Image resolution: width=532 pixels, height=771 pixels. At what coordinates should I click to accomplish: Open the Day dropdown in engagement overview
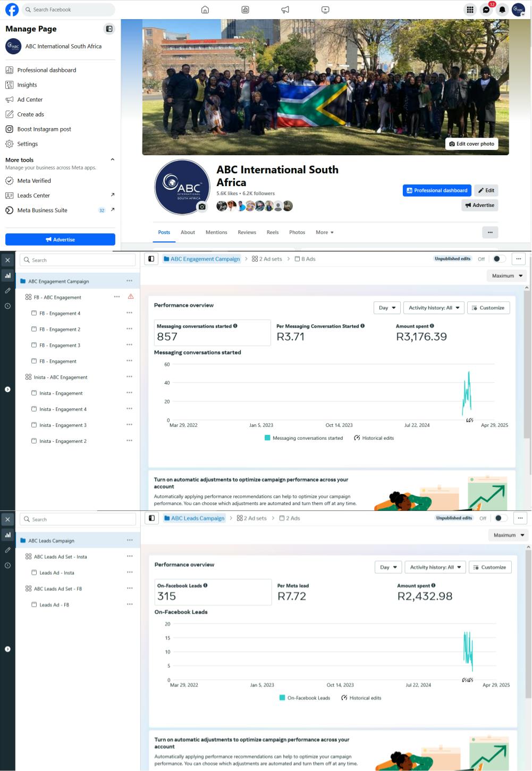tap(386, 308)
